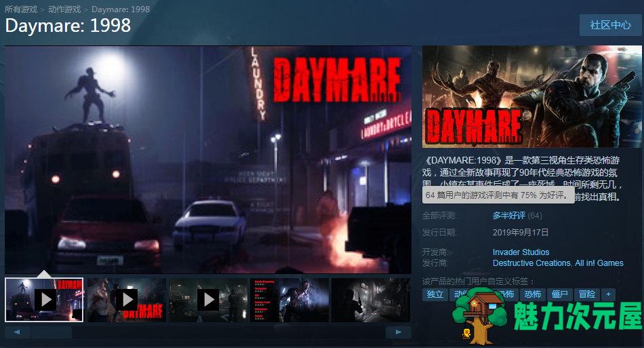This screenshot has height=348, width=644.
Task: Click the main trailer video area
Action: [208, 159]
